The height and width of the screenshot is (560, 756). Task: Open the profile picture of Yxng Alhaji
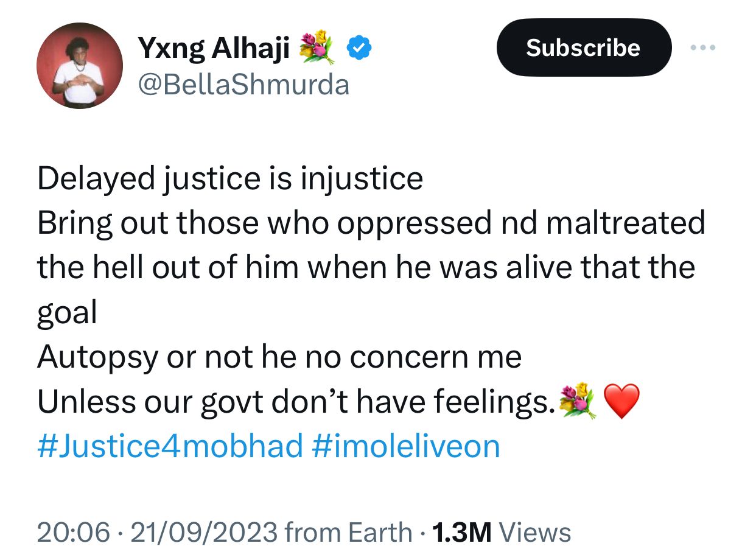coord(81,66)
